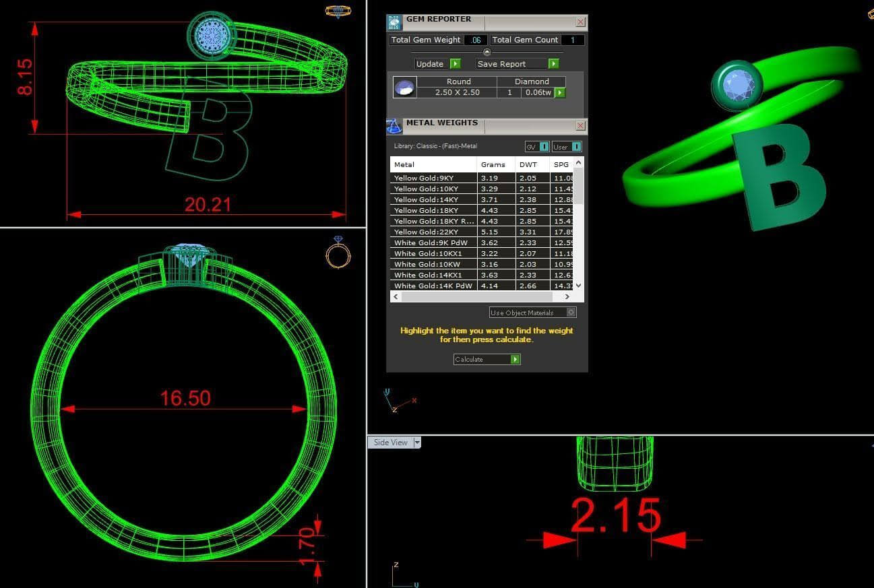Click the round diamond gem thumbnail
The image size is (874, 588).
(x=404, y=88)
